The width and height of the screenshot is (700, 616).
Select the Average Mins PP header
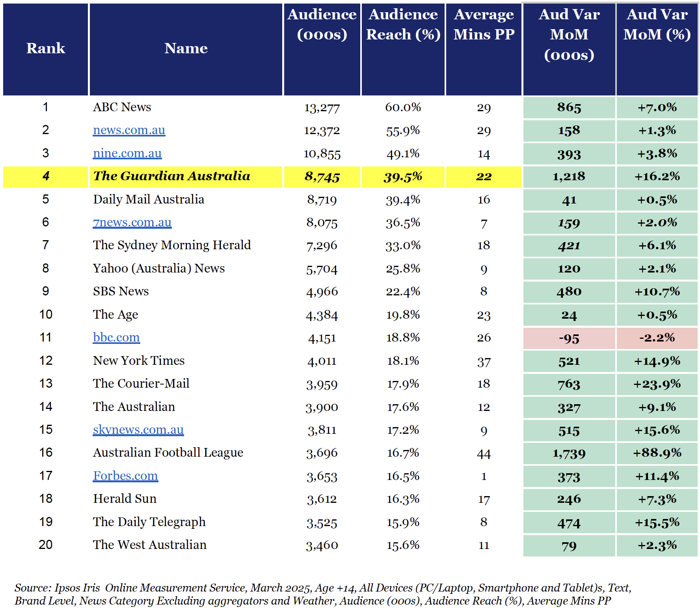tap(484, 49)
